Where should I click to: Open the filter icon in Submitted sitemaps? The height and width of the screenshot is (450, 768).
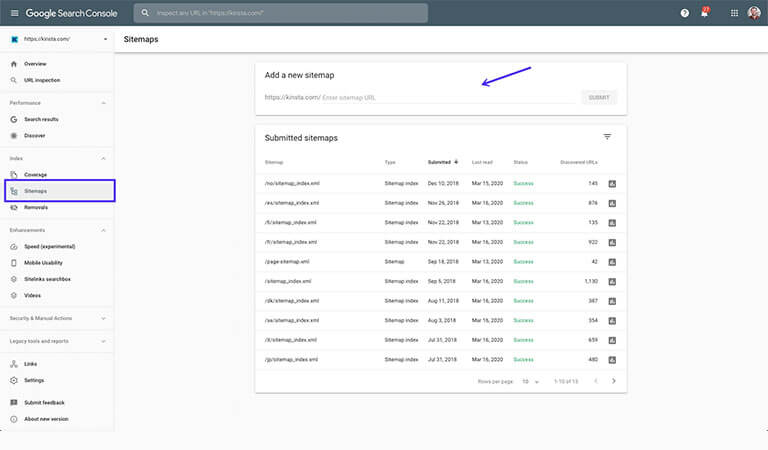pyautogui.click(x=607, y=137)
